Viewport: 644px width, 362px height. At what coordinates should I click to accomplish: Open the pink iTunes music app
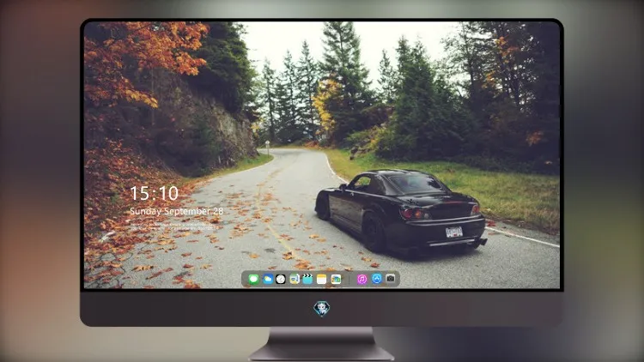pos(361,279)
